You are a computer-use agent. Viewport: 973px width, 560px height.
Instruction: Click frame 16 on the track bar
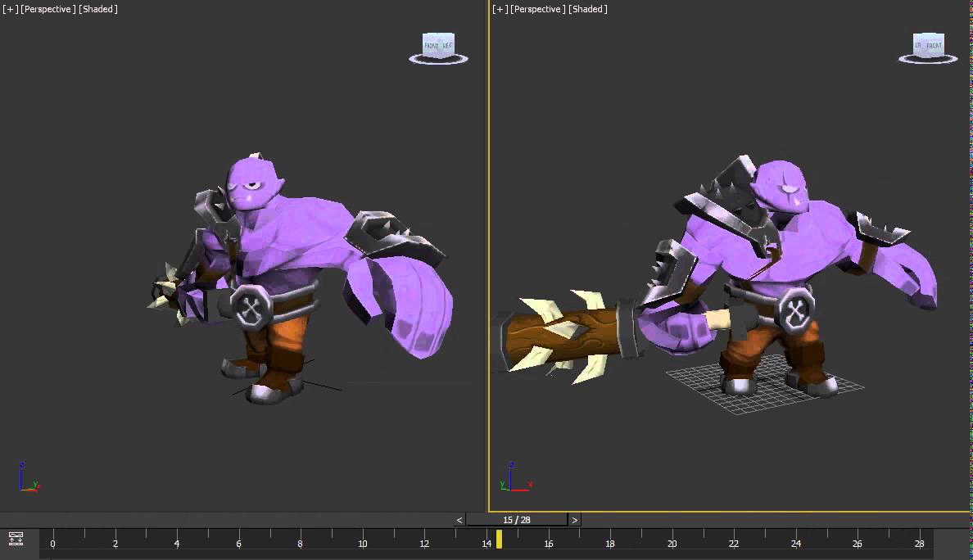point(549,544)
